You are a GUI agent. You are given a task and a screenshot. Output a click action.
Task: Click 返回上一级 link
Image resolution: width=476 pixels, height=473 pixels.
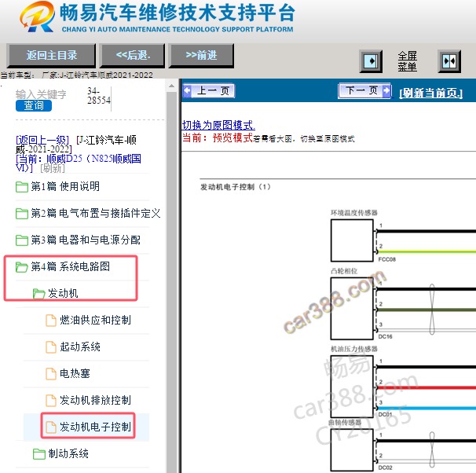coord(42,141)
